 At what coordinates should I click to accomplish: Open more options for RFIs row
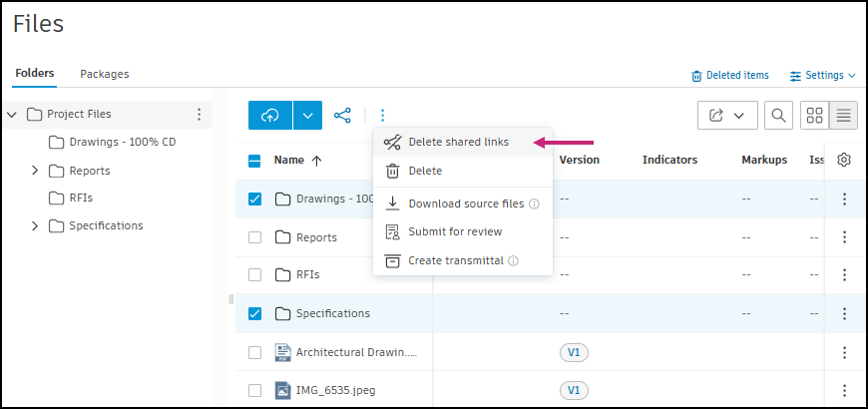pyautogui.click(x=844, y=274)
